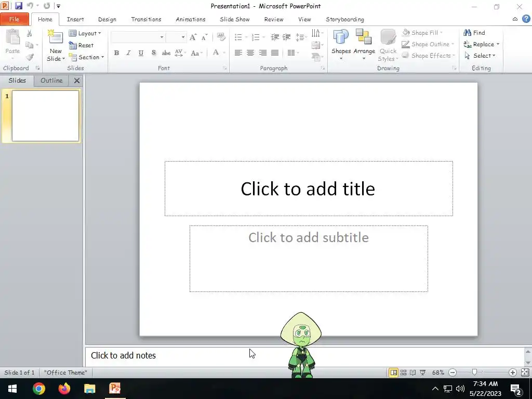
Task: Toggle Text Shadow formatting
Action: [154, 53]
